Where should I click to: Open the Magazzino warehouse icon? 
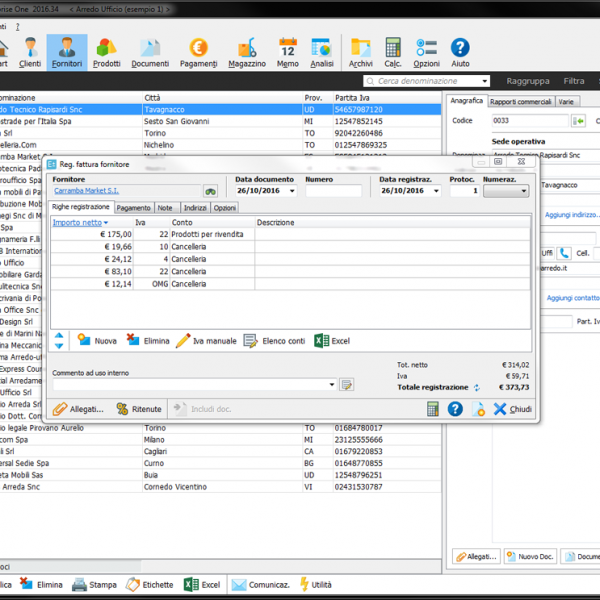point(247,52)
